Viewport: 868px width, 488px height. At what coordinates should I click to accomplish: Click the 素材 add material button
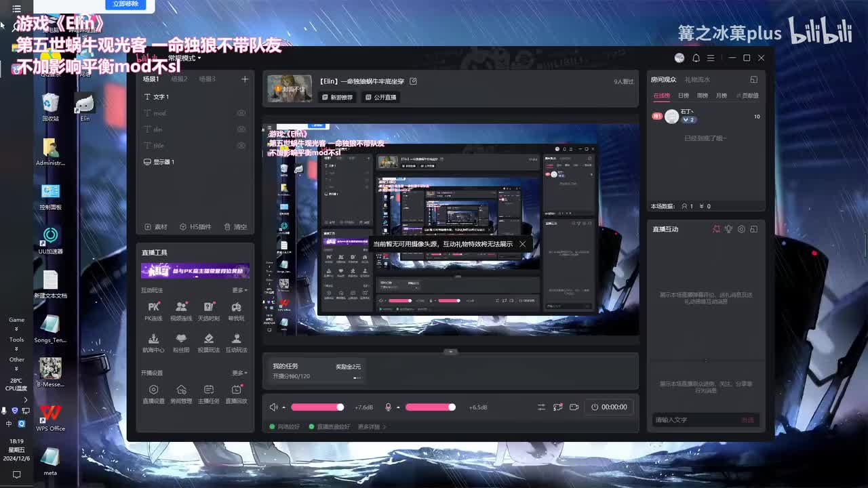tap(156, 227)
